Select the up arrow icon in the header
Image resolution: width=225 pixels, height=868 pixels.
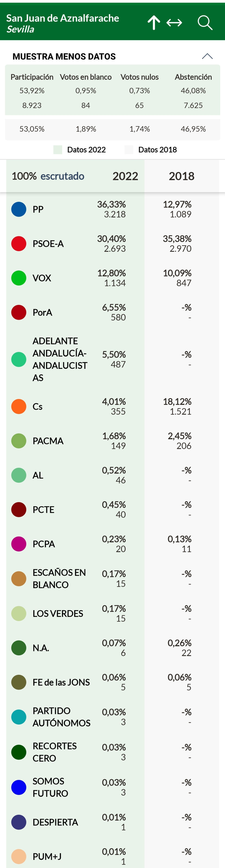(154, 23)
